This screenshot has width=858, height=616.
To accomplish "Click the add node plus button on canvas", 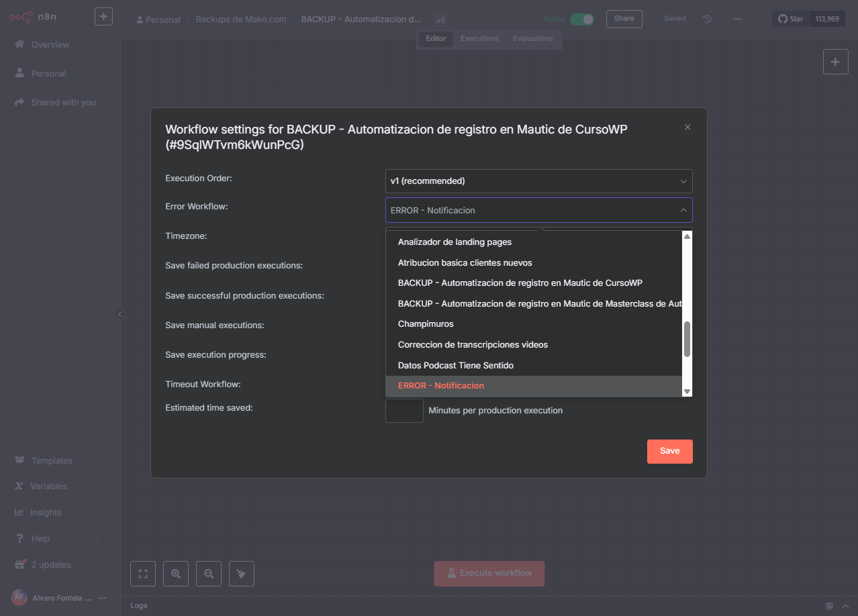I will [x=836, y=62].
